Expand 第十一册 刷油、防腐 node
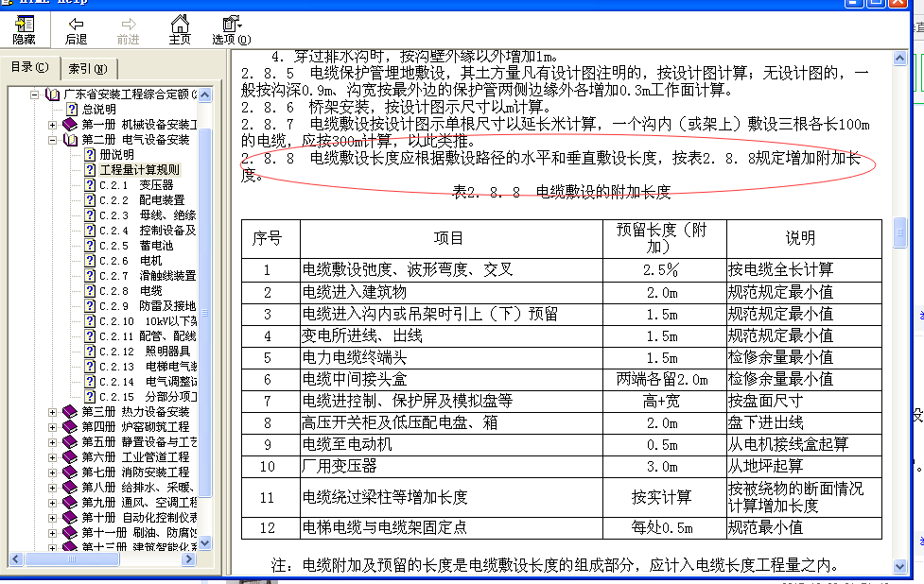This screenshot has width=924, height=584. point(52,533)
